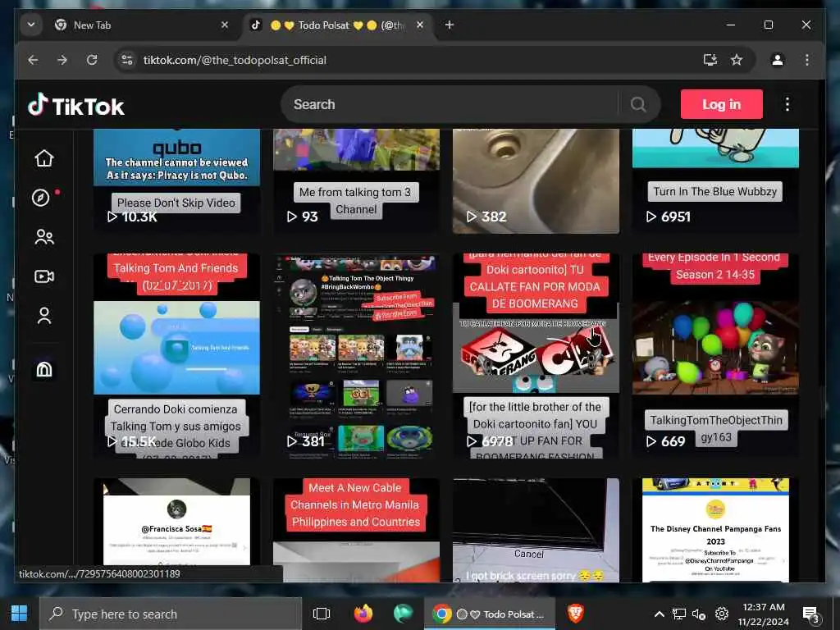The width and height of the screenshot is (840, 630).
Task: Open the network icon in system tray
Action: (678, 614)
